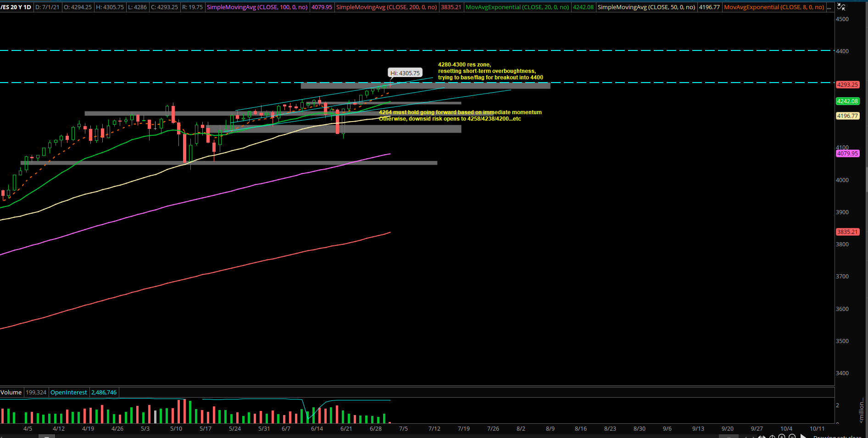
Task: Click the L: 4286 low value
Action: (x=137, y=7)
